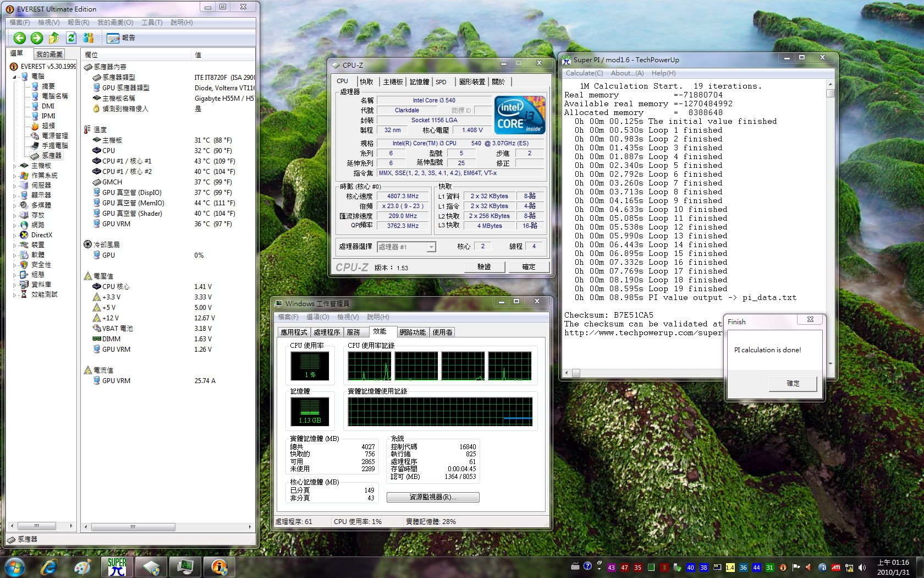Click the EVEREST users toolbar icon
This screenshot has width=924, height=578.
coord(88,38)
